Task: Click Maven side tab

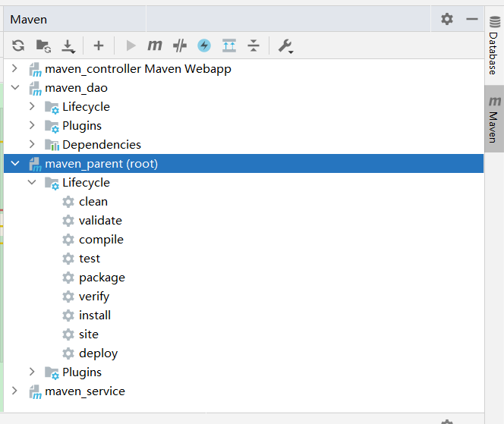Action: coord(494,118)
